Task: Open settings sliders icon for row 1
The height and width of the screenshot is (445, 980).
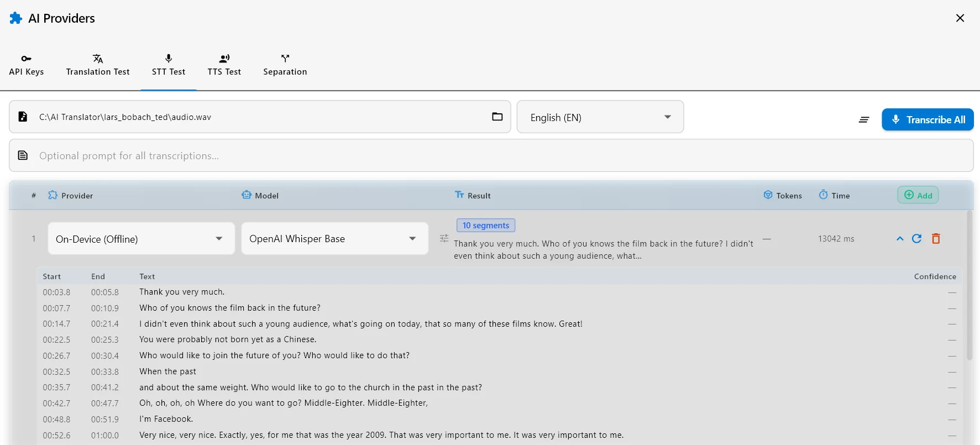Action: coord(444,238)
